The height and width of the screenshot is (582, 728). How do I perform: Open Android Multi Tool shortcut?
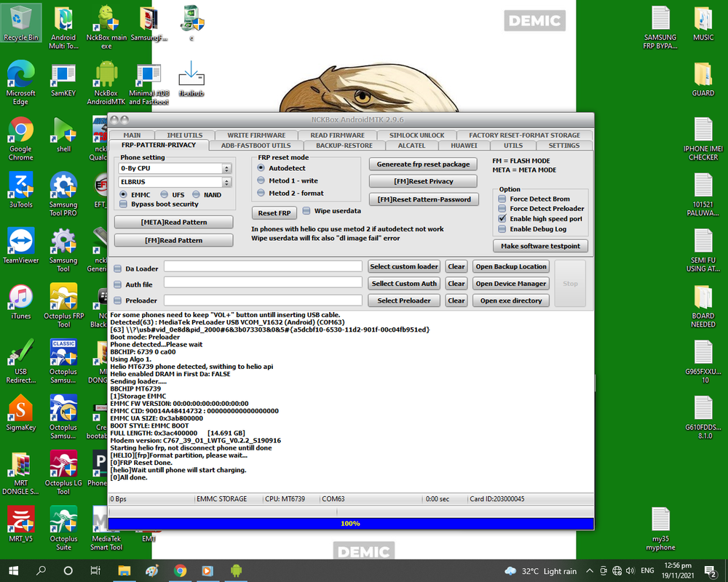[x=63, y=28]
